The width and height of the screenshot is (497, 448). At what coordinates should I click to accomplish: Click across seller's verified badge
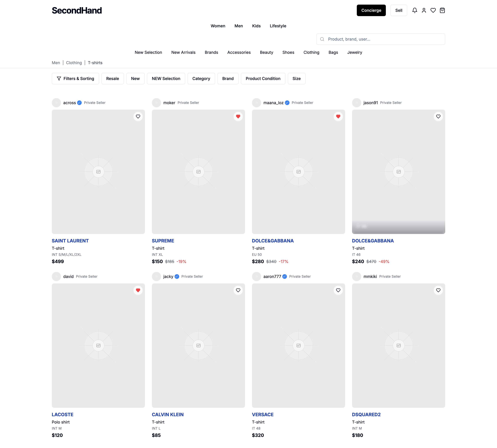click(79, 103)
